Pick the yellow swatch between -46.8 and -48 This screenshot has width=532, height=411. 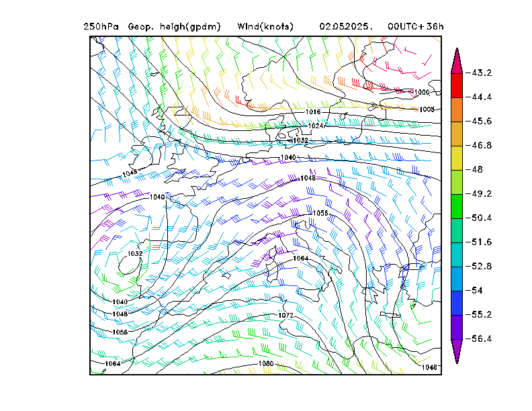[457, 158]
